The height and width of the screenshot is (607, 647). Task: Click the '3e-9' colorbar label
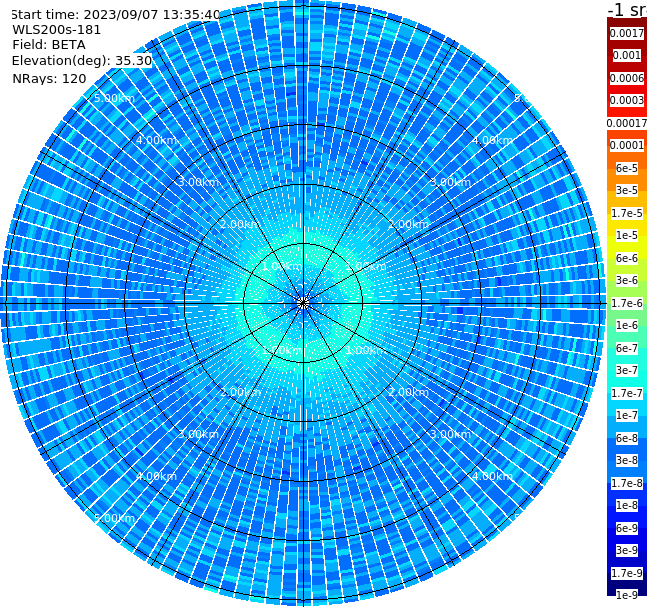pyautogui.click(x=627, y=550)
